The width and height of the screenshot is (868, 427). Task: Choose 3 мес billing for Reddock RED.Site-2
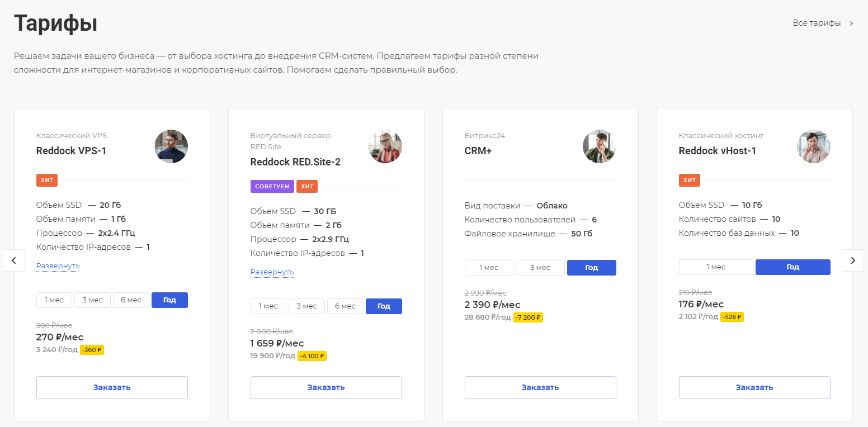[x=306, y=306]
